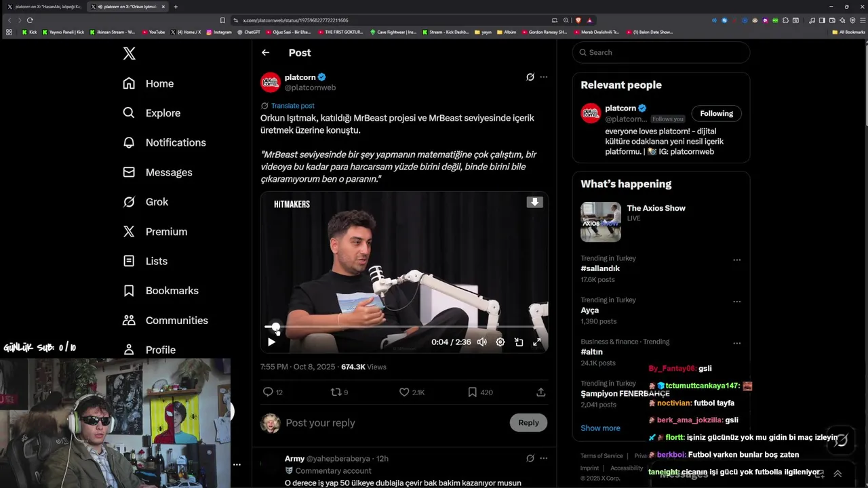The height and width of the screenshot is (488, 868).
Task: Toggle picture-in-picture on the video
Action: [519, 342]
